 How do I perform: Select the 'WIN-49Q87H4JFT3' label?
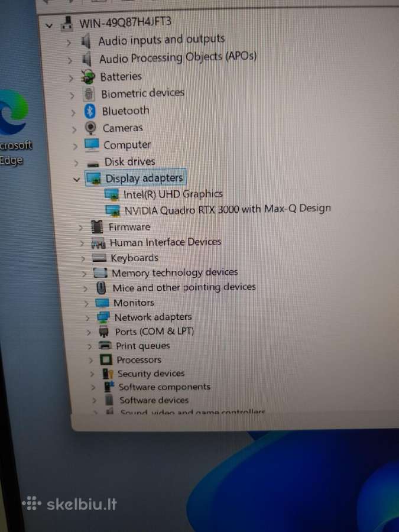(x=125, y=22)
